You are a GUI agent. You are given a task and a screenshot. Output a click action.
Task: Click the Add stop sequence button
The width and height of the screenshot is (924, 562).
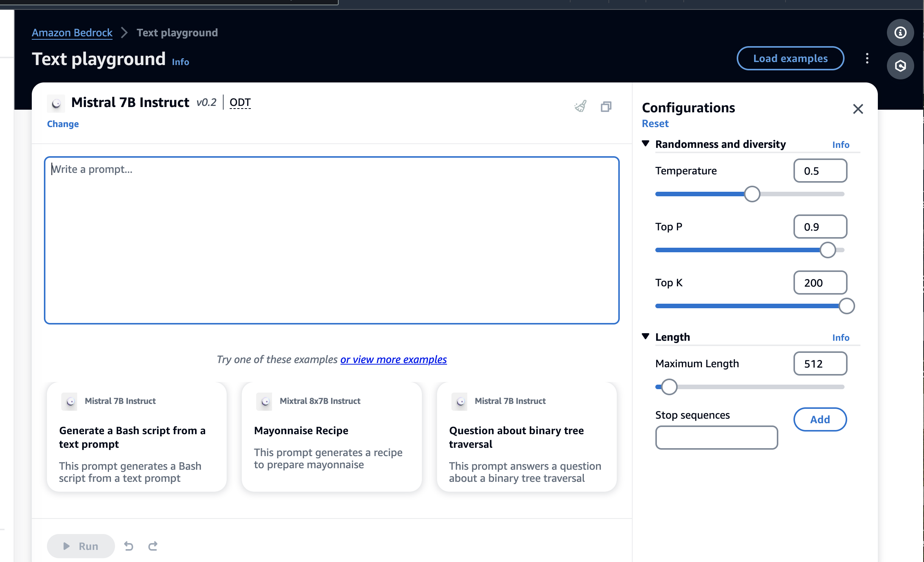click(820, 419)
